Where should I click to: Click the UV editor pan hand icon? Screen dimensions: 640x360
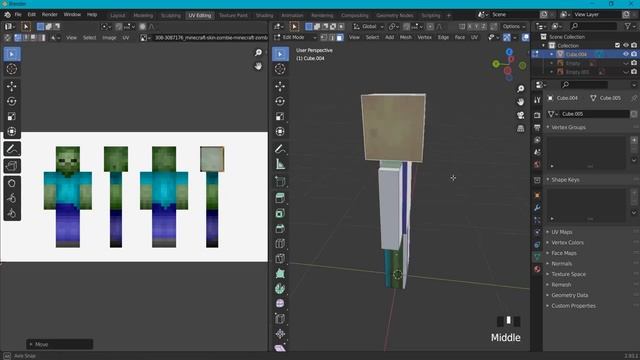(x=258, y=66)
